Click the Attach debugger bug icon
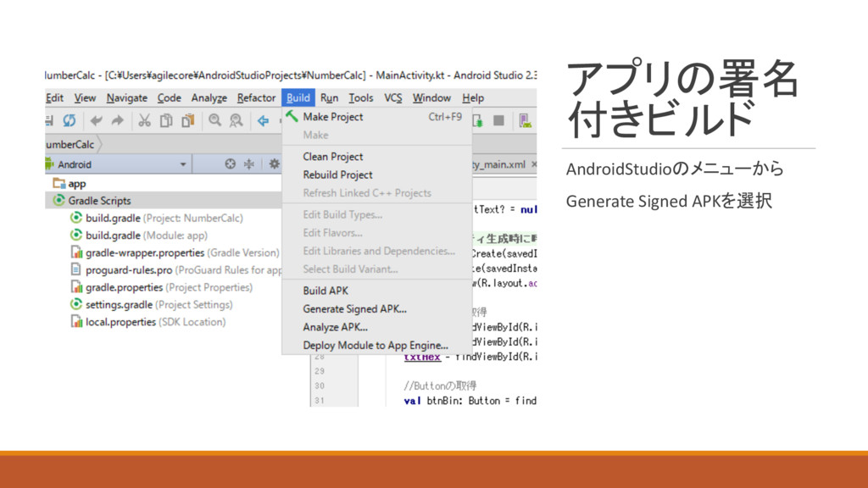The height and width of the screenshot is (488, 868). pos(478,120)
